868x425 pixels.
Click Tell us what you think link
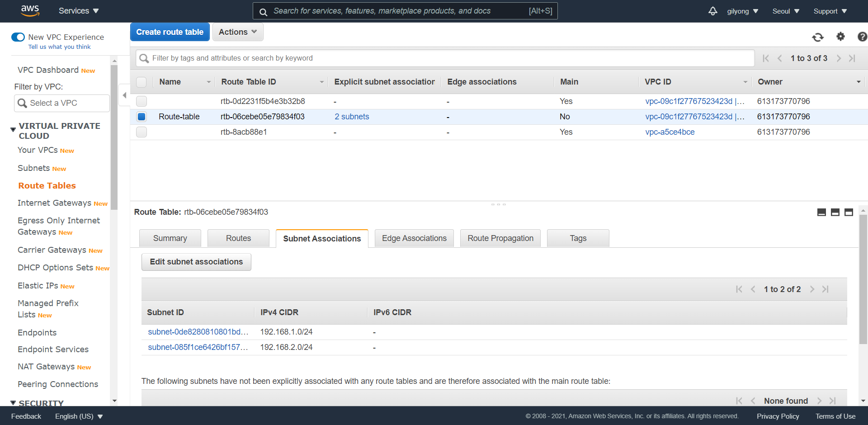pos(59,47)
